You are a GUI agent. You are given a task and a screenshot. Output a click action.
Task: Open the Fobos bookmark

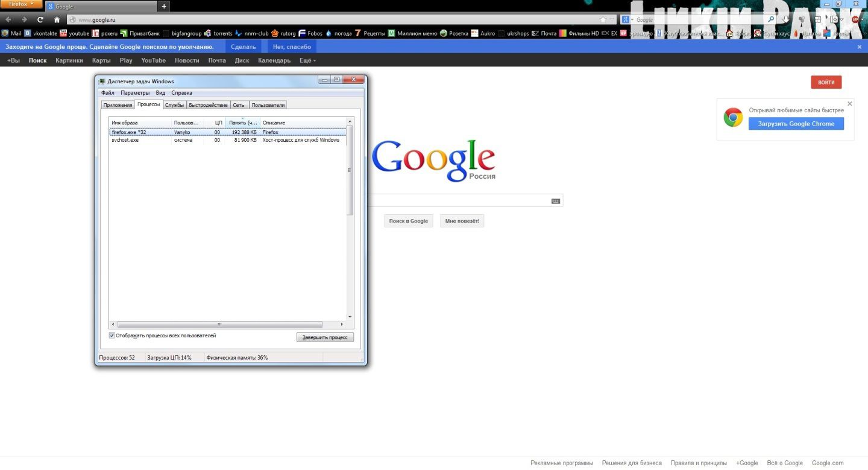point(310,33)
